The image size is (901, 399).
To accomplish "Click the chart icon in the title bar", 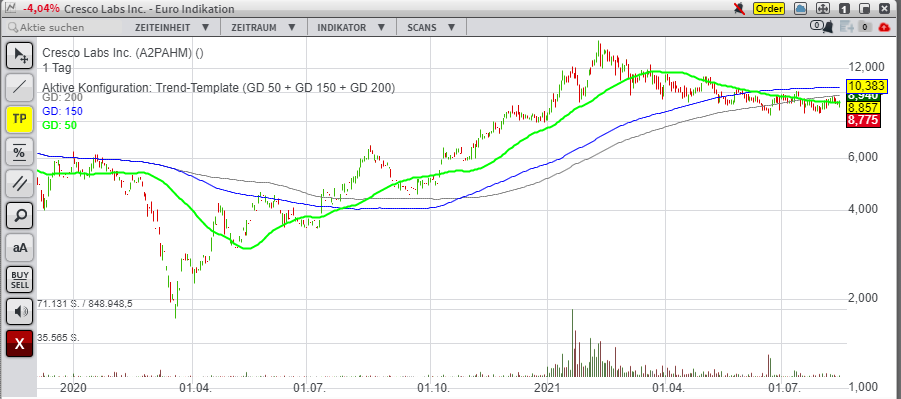I will click(11, 8).
